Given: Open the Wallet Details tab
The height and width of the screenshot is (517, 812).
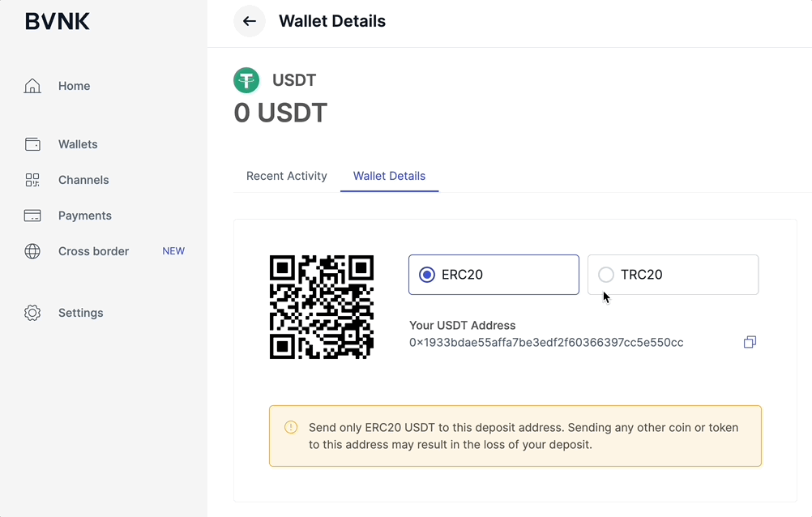Looking at the screenshot, I should (390, 176).
